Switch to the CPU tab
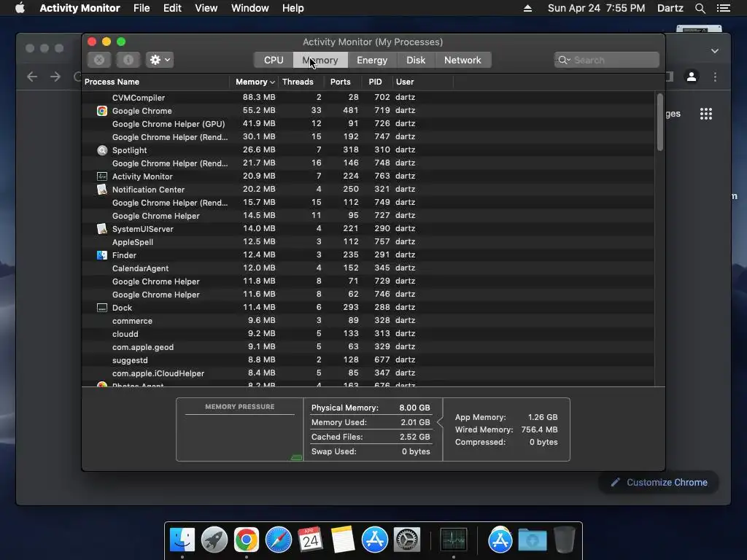This screenshot has width=747, height=560. coord(274,60)
